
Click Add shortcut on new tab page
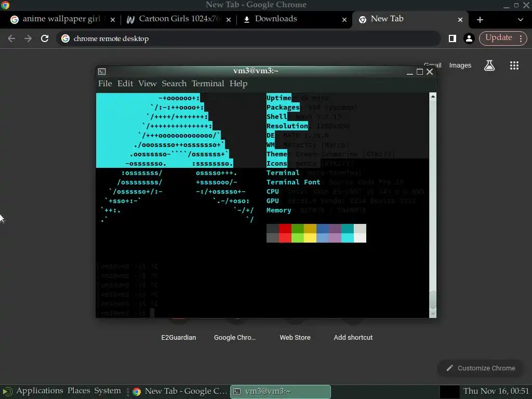[353, 337]
